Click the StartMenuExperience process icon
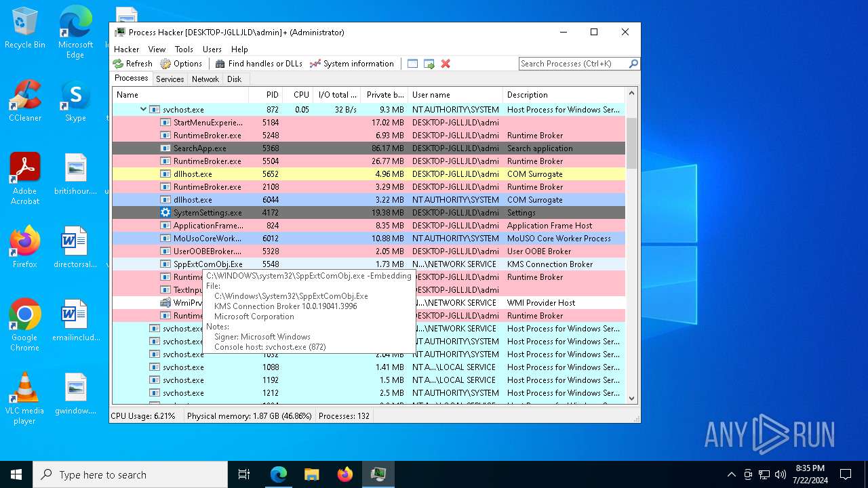 pos(165,123)
